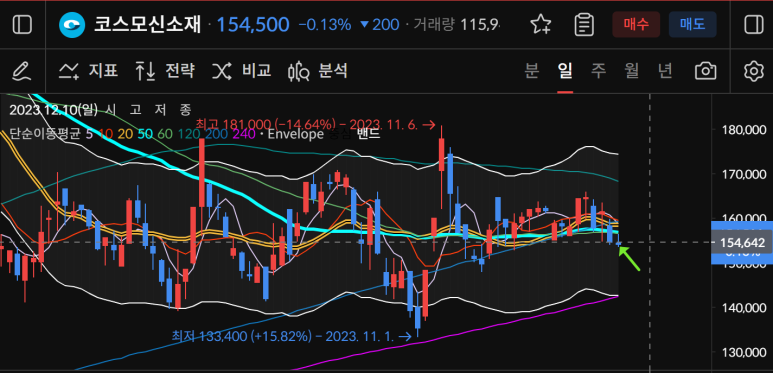Open 지표 indicators menu

[x=88, y=71]
